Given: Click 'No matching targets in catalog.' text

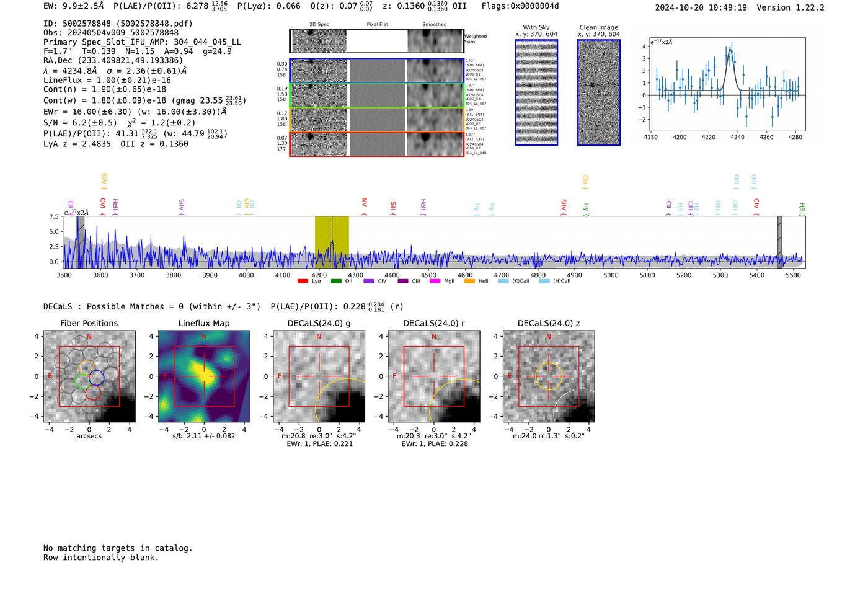Looking at the screenshot, I should pyautogui.click(x=118, y=548).
